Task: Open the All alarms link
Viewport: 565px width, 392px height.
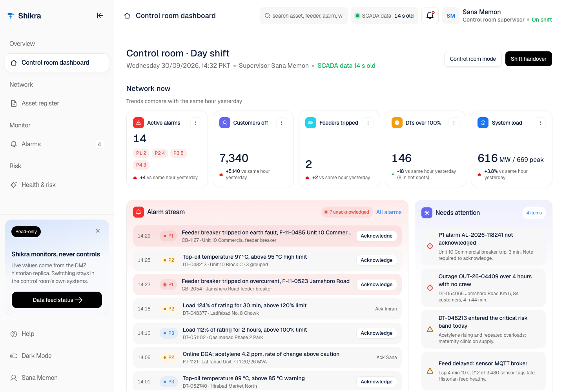Action: click(x=389, y=212)
